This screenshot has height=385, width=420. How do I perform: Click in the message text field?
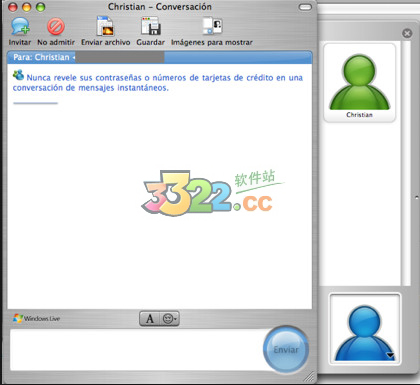click(138, 350)
